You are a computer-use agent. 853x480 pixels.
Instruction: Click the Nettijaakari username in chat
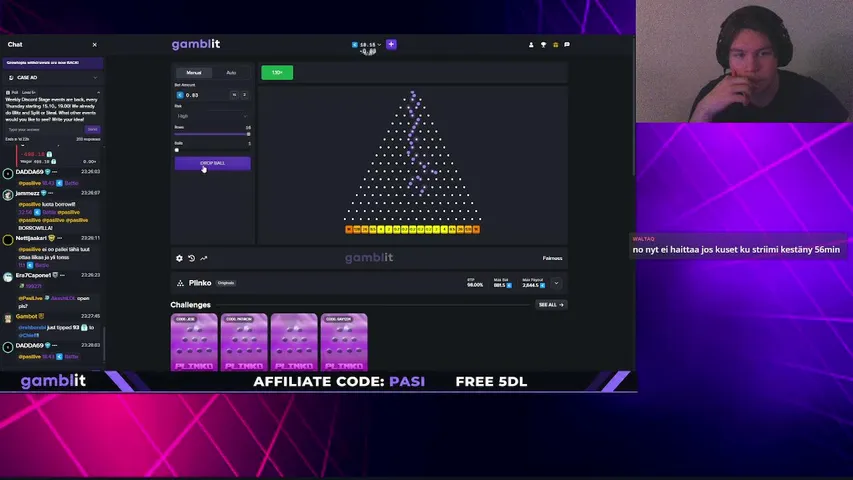click(x=31, y=238)
